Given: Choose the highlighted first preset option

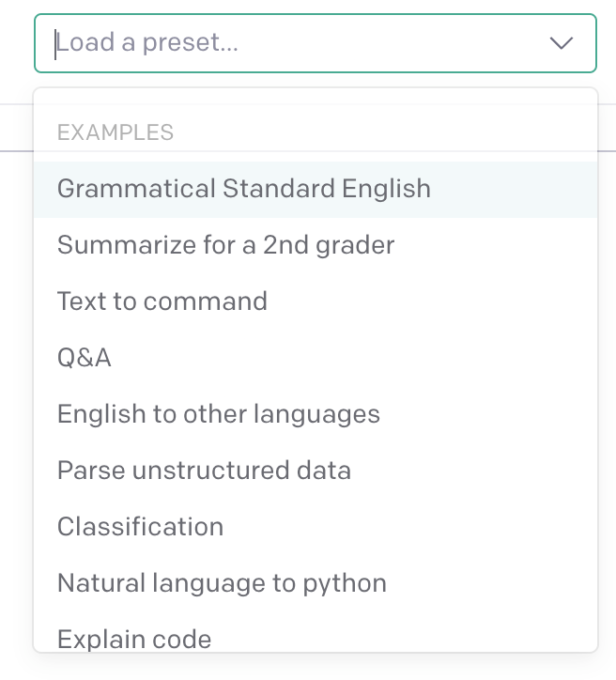Looking at the screenshot, I should tap(244, 189).
